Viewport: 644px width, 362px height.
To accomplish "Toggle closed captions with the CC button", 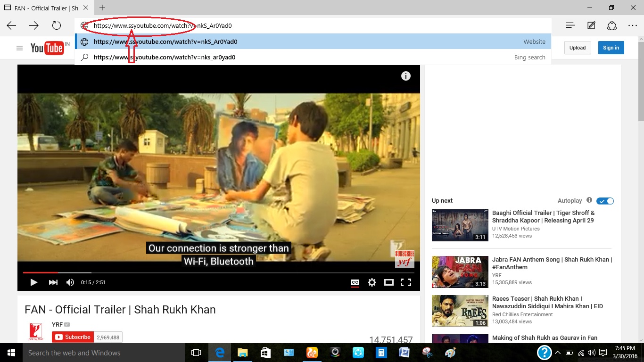I will (355, 282).
